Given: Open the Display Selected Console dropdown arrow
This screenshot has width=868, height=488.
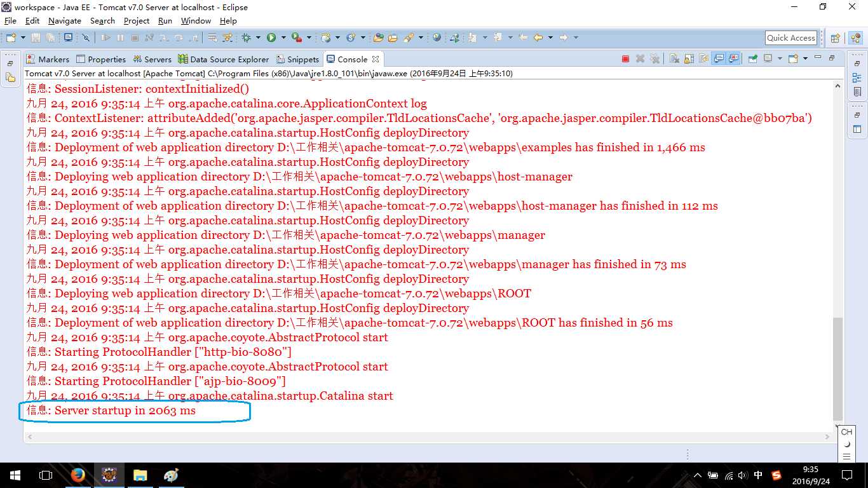Looking at the screenshot, I should click(780, 58).
